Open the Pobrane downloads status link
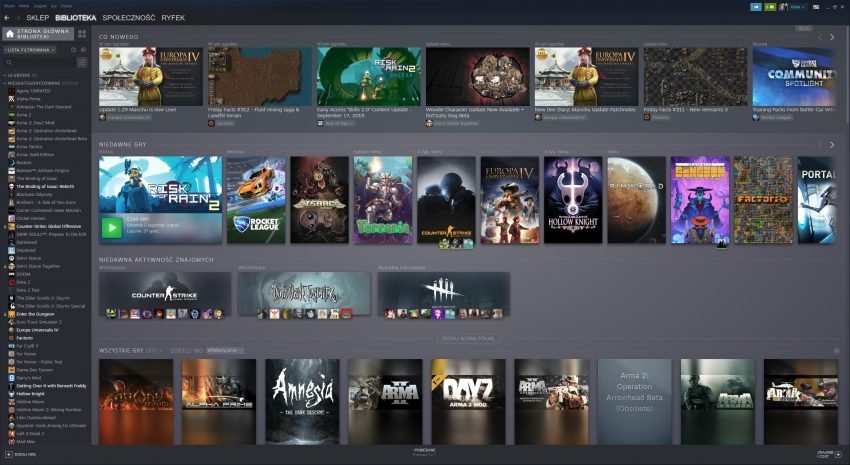This screenshot has height=465, width=850. click(x=424, y=452)
